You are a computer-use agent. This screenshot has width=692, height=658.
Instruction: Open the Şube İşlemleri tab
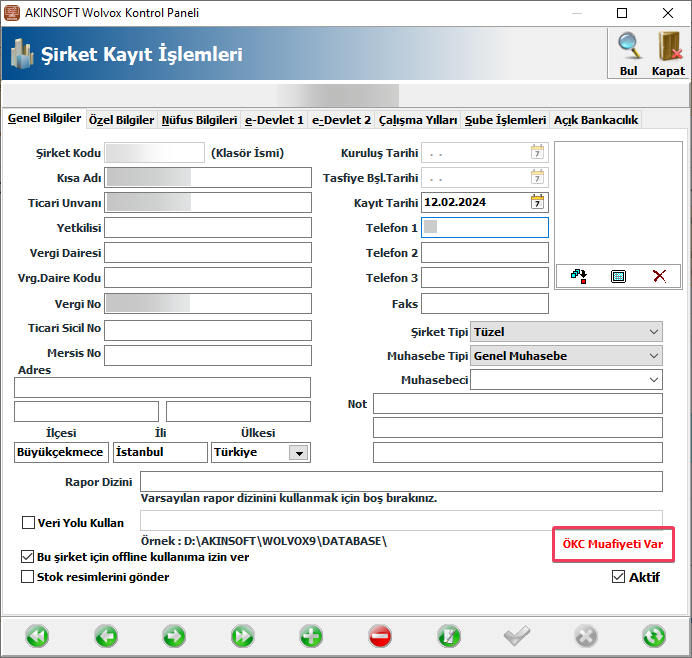505,120
